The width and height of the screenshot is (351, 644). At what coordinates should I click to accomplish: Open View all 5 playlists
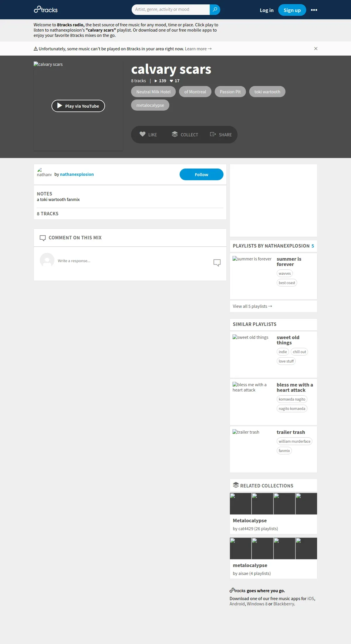coord(252,306)
